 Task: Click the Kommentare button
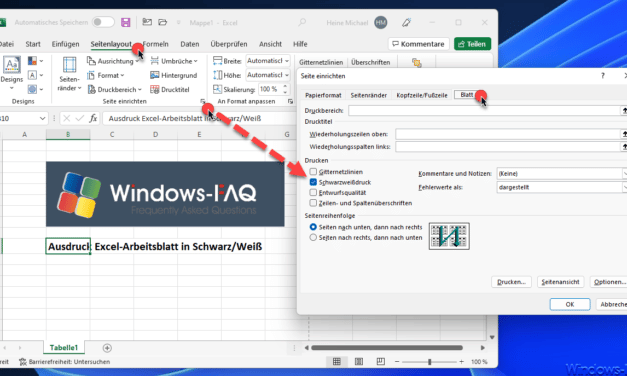pos(419,44)
